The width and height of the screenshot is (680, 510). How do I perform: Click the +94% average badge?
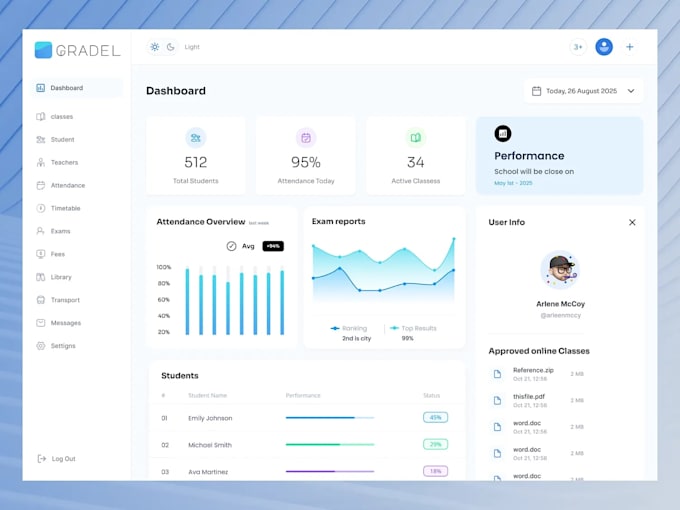[x=273, y=246]
